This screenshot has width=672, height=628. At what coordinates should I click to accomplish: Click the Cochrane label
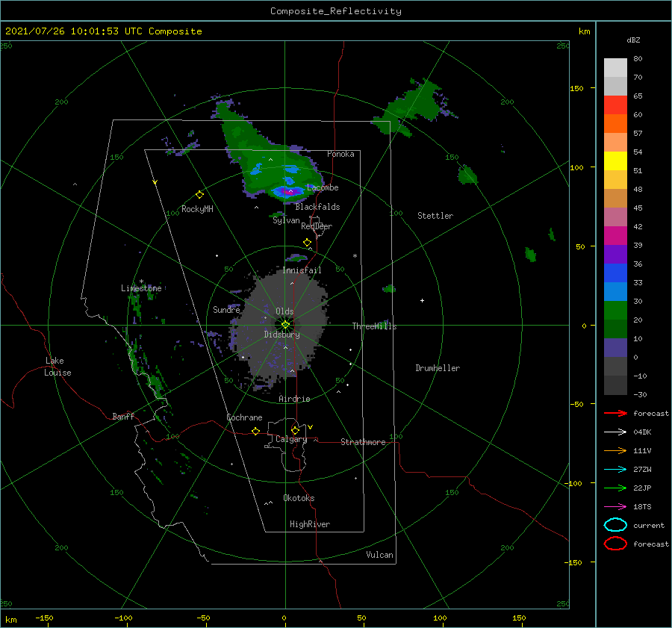tap(244, 417)
